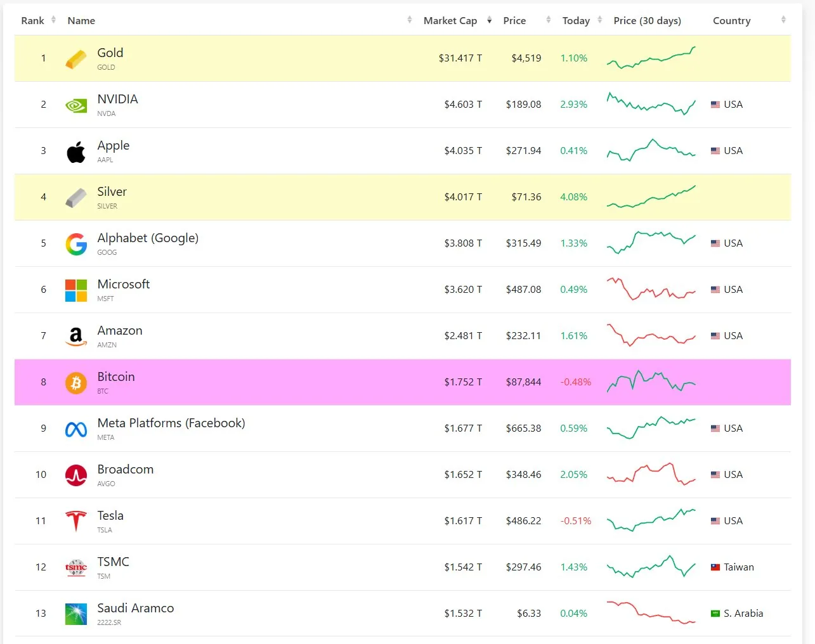Click Gold 30-day price chart
The height and width of the screenshot is (644, 815).
click(x=651, y=58)
